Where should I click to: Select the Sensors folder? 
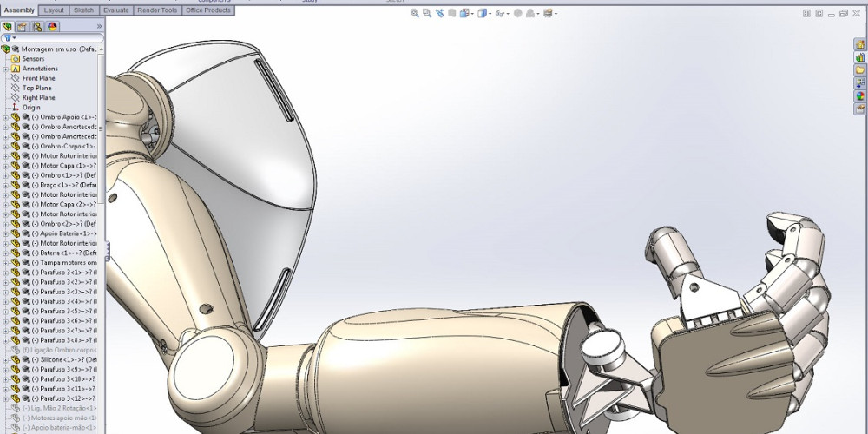coord(33,59)
